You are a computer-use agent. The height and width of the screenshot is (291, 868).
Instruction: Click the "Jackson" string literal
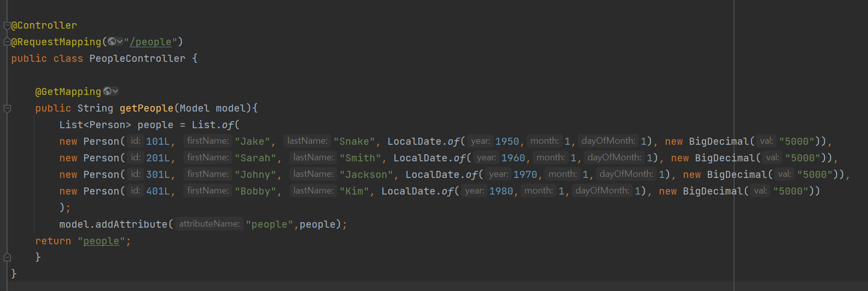click(x=366, y=174)
